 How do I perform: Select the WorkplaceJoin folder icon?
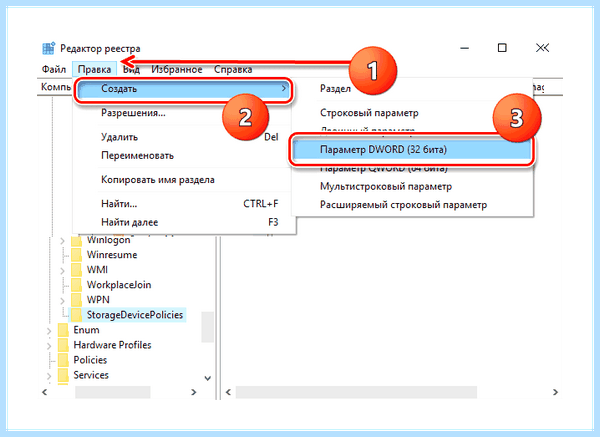point(77,284)
